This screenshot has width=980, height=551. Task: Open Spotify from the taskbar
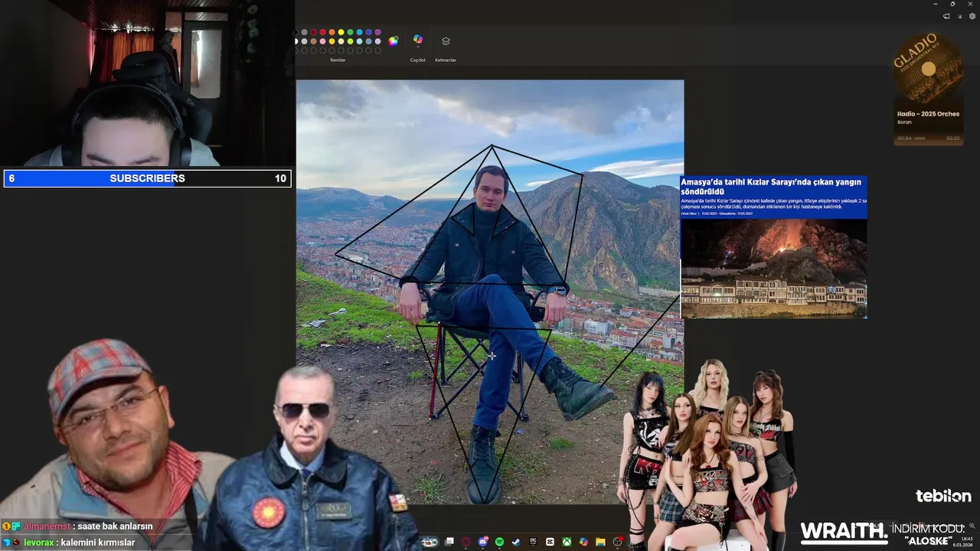[499, 542]
